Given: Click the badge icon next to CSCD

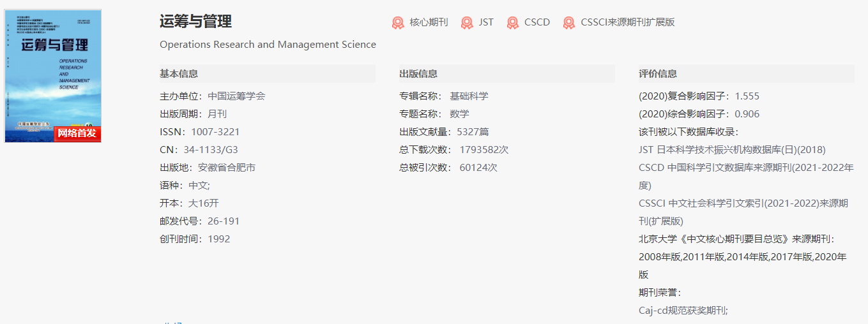Looking at the screenshot, I should 512,22.
